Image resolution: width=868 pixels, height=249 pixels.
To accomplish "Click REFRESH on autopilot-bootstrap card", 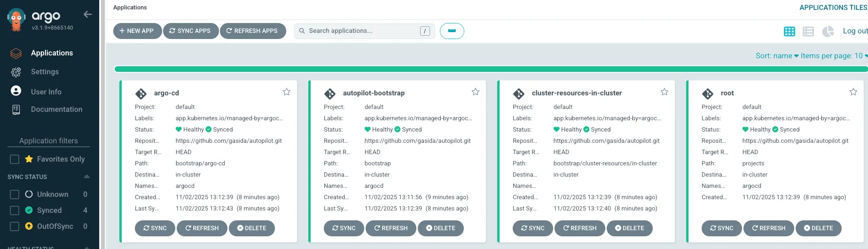I will pyautogui.click(x=391, y=228).
